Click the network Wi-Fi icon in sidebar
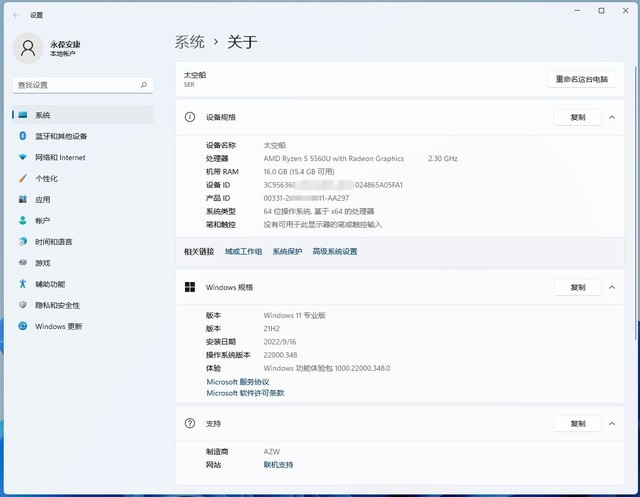This screenshot has height=497, width=640. click(x=23, y=157)
